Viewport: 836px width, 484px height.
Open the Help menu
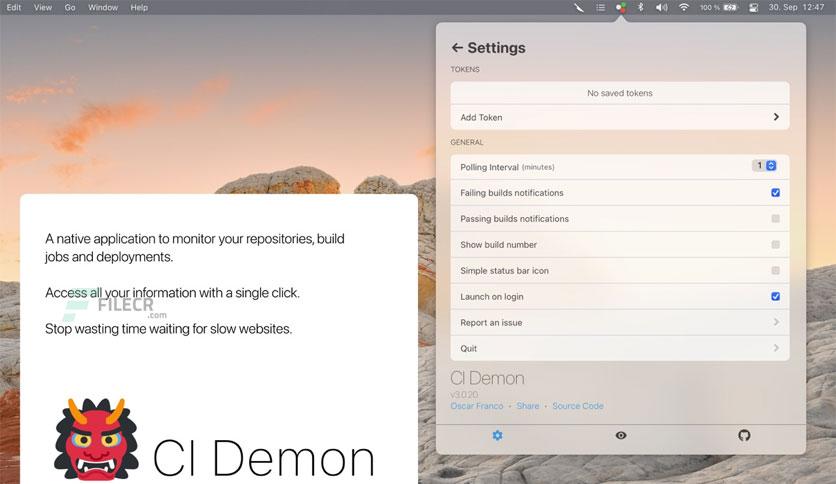[x=139, y=7]
